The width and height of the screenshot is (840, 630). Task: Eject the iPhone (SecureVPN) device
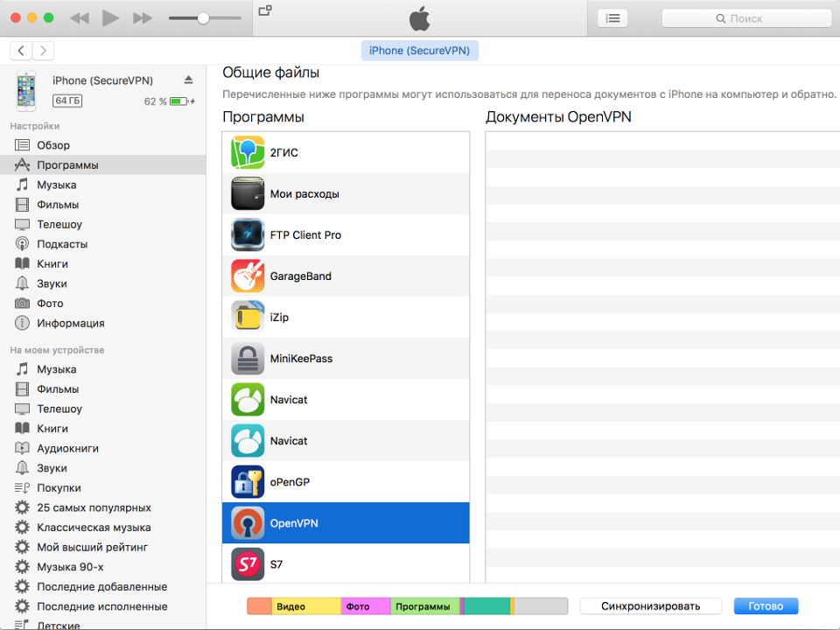(x=189, y=80)
